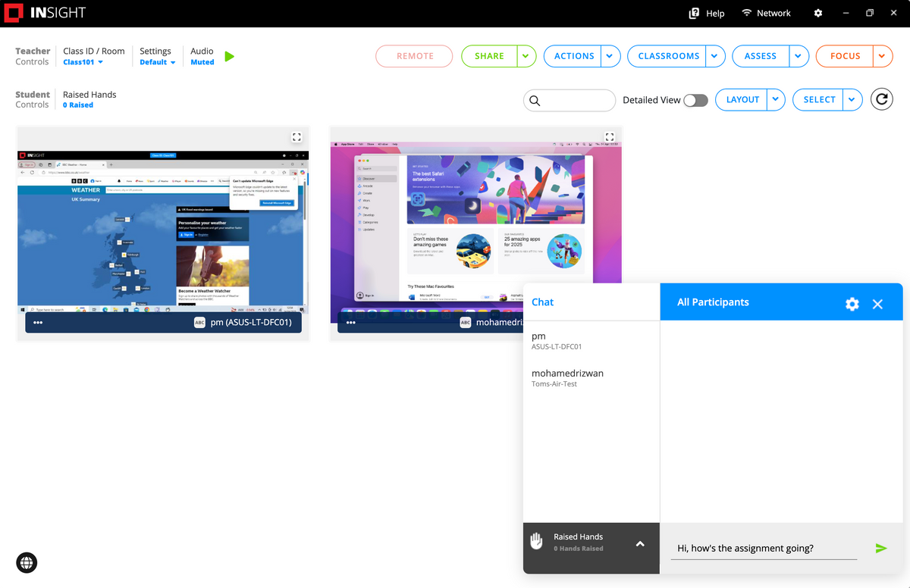This screenshot has width=910, height=588.
Task: Click the Insight logo icon
Action: [x=14, y=13]
